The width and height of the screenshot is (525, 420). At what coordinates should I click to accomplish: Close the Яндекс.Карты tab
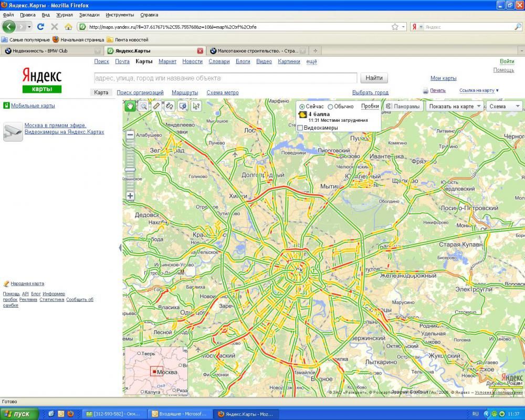200,50
